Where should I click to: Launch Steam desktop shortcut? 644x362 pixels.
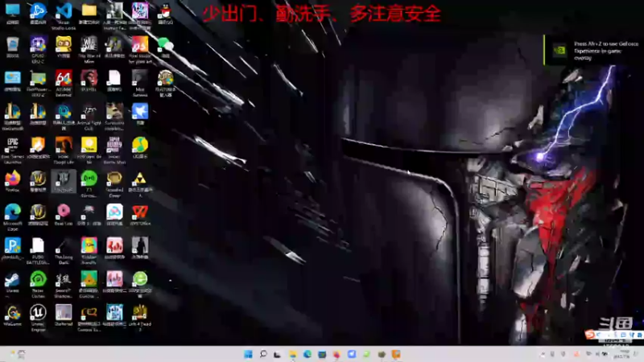[x=13, y=279]
